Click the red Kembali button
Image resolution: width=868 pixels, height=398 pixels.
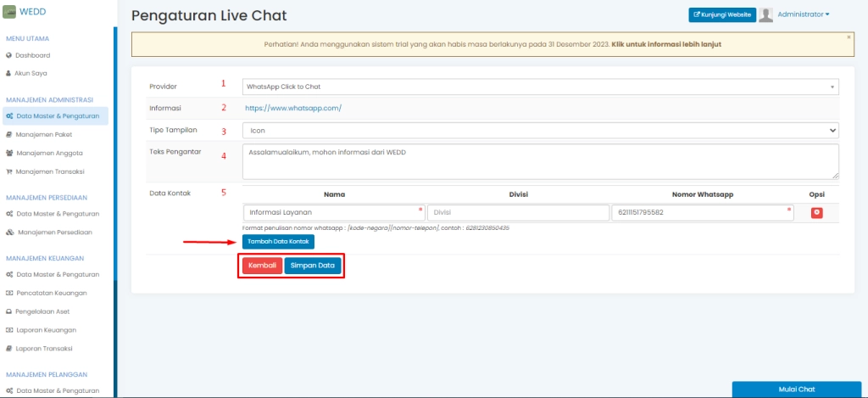point(262,266)
